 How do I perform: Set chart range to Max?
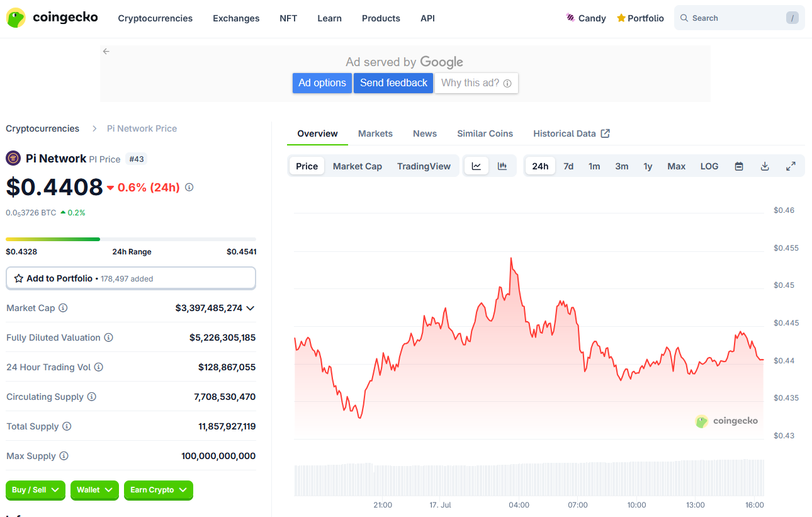(677, 166)
